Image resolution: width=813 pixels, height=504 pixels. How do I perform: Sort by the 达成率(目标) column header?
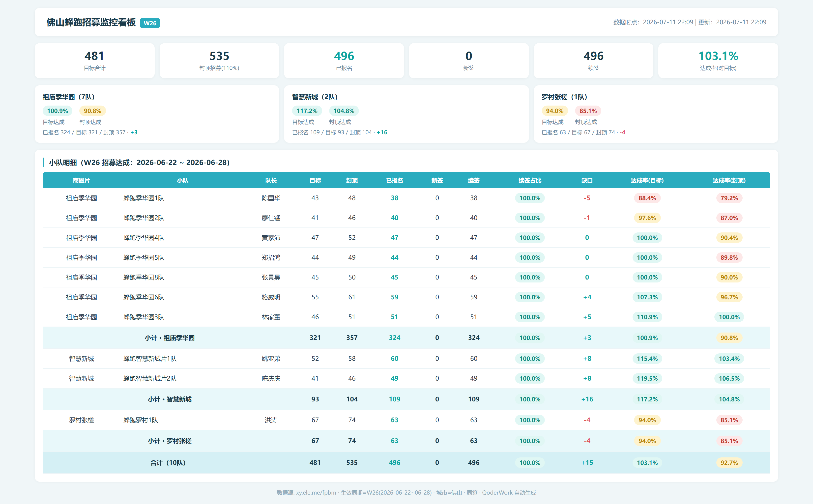click(647, 180)
